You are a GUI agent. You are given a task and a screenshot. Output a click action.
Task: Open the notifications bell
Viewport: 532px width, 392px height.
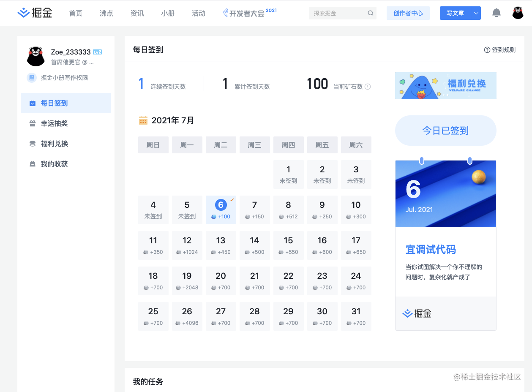tap(497, 13)
